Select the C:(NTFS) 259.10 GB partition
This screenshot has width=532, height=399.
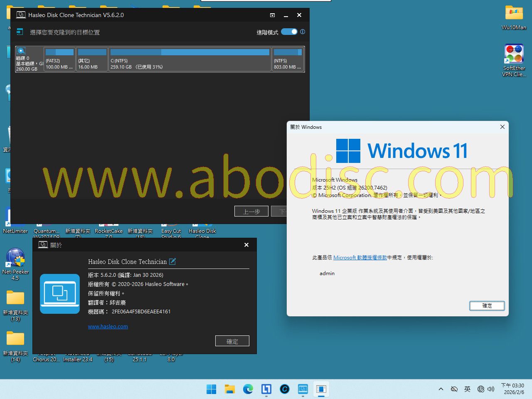pyautogui.click(x=190, y=59)
